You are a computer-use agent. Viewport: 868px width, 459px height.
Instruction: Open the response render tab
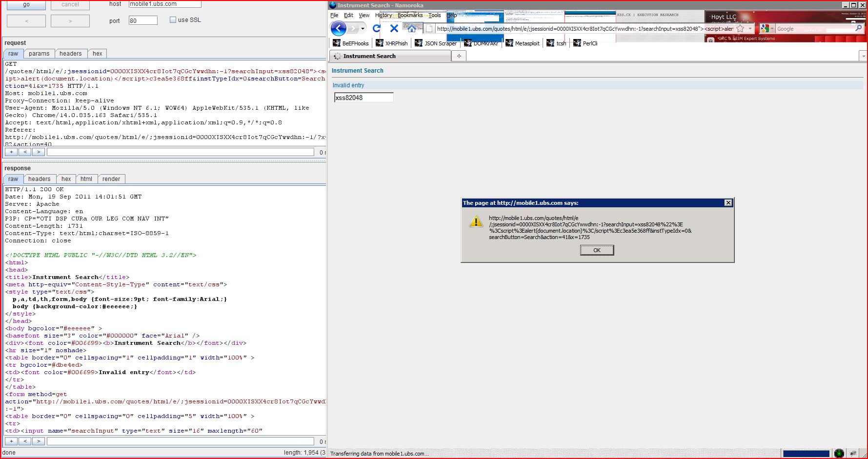(111, 179)
